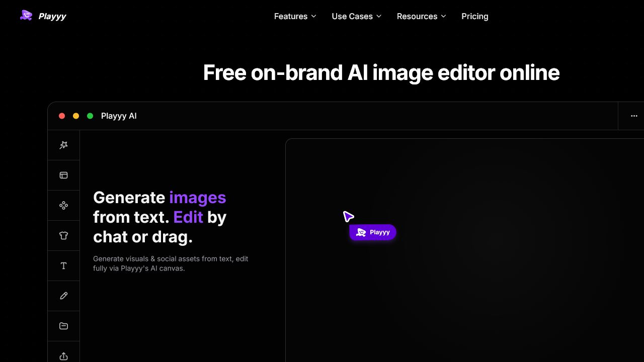Click the purple Playyy cursor tag
The height and width of the screenshot is (362, 644).
click(373, 232)
